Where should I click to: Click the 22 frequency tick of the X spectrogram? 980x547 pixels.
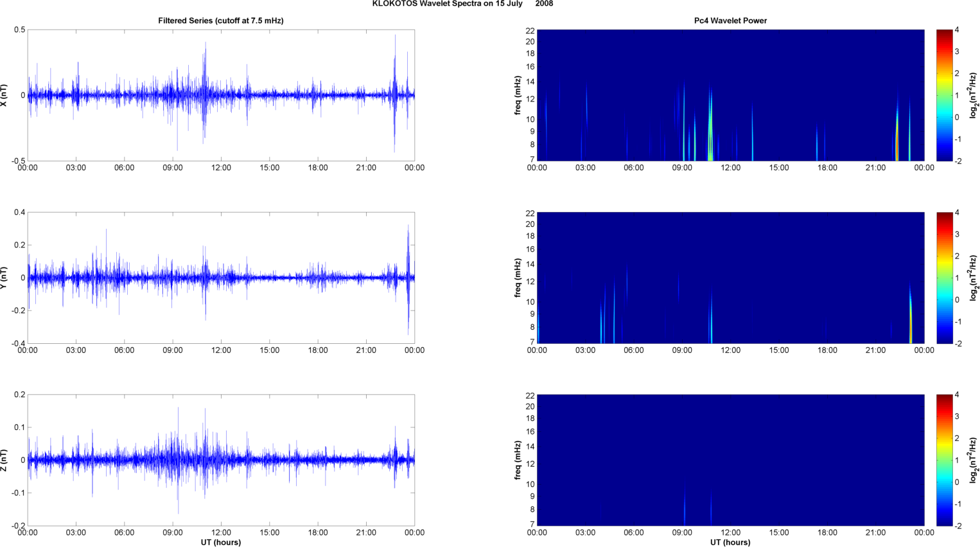(530, 31)
